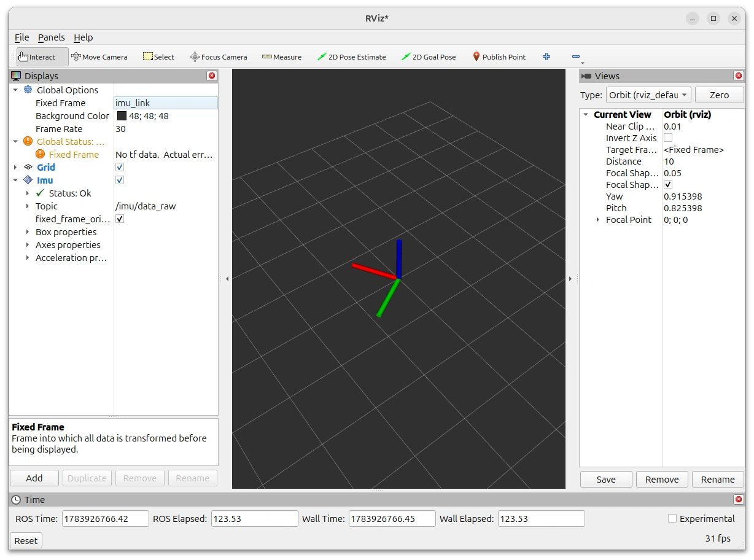Screen dimensions: 754x560
Task: Toggle the Imu display checkbox
Action: (120, 180)
